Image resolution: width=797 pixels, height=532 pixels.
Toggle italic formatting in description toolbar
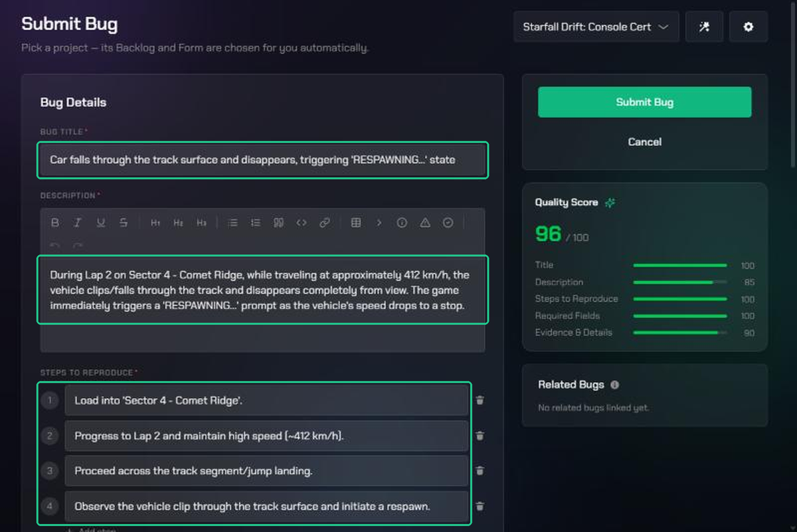(x=78, y=223)
